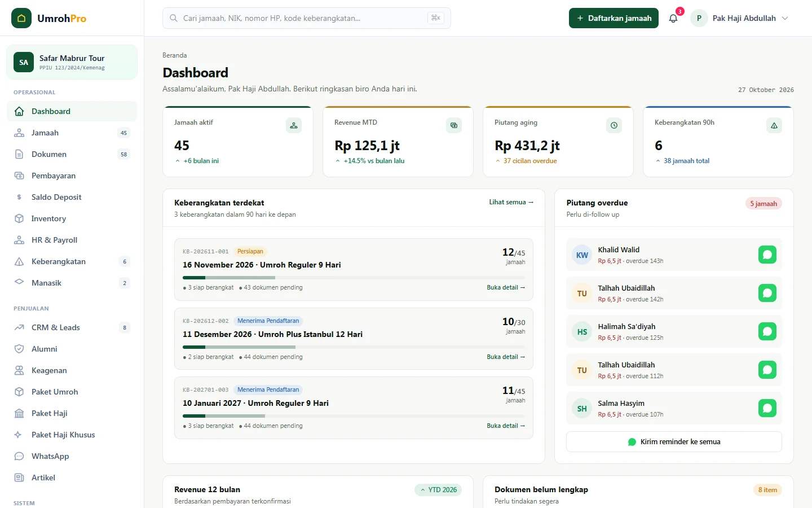
Task: Open Pembayaran page
Action: point(72,176)
